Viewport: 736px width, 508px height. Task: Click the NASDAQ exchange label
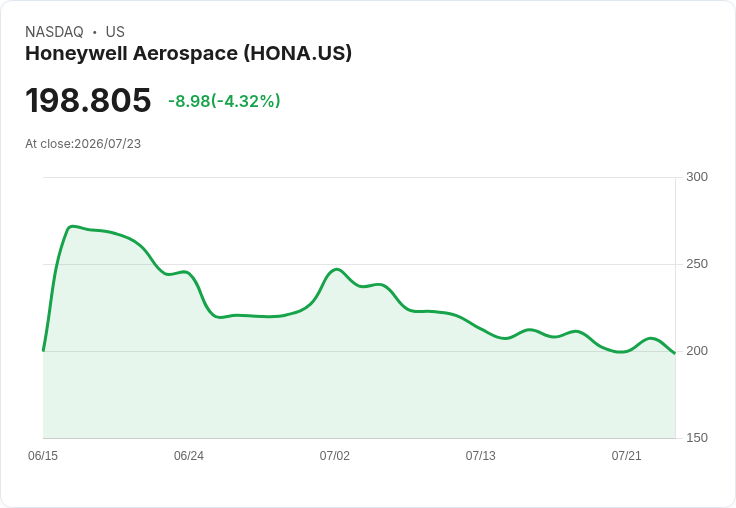(54, 32)
